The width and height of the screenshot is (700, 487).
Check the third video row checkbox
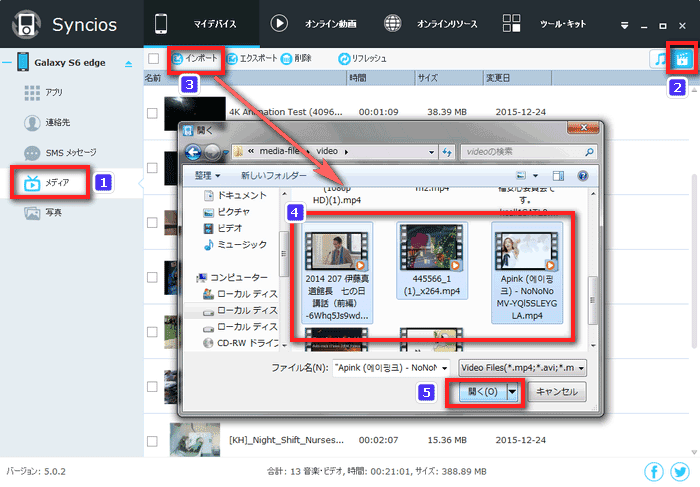[152, 222]
